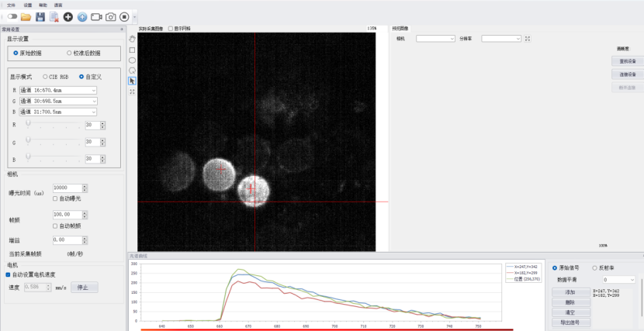Click the video camera record icon

96,16
